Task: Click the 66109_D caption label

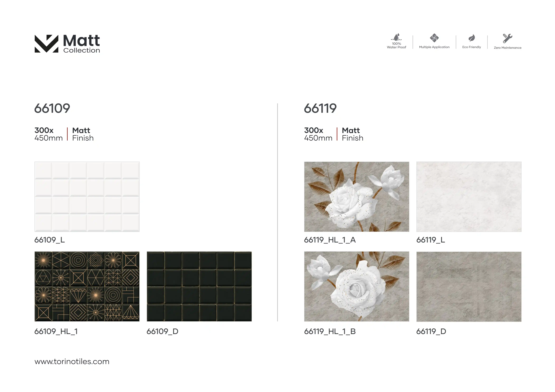Action: tap(162, 331)
